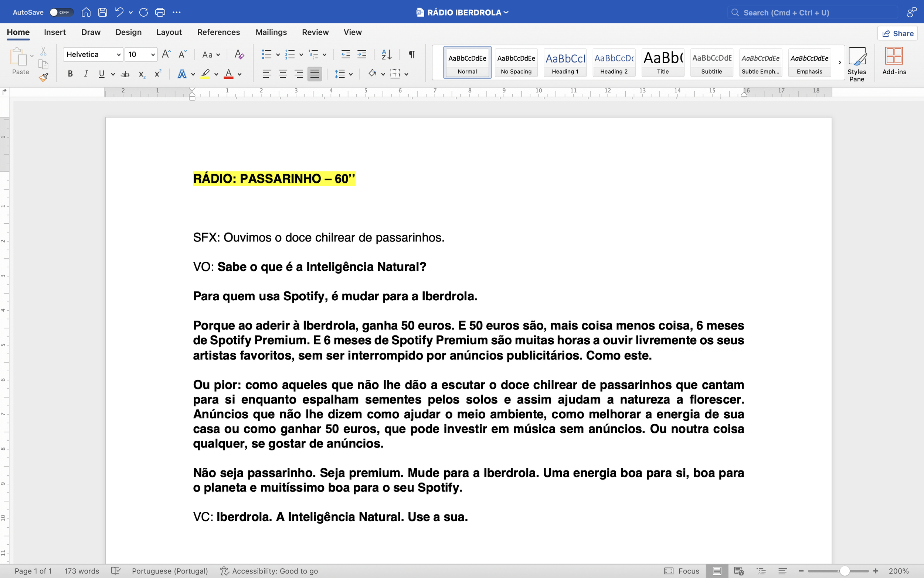Open the References ribbon tab
924x578 pixels.
click(218, 32)
